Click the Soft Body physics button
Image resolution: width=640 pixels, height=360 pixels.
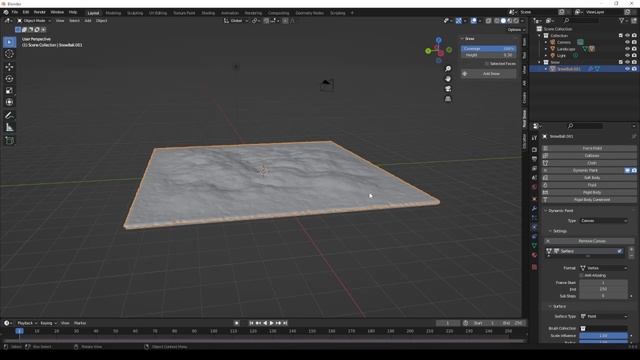[588, 178]
